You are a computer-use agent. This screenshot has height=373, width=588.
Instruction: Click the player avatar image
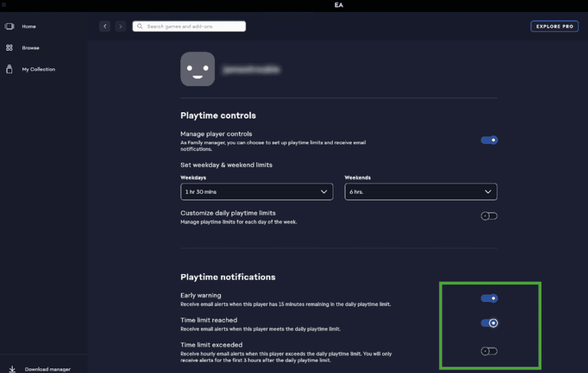(x=197, y=69)
